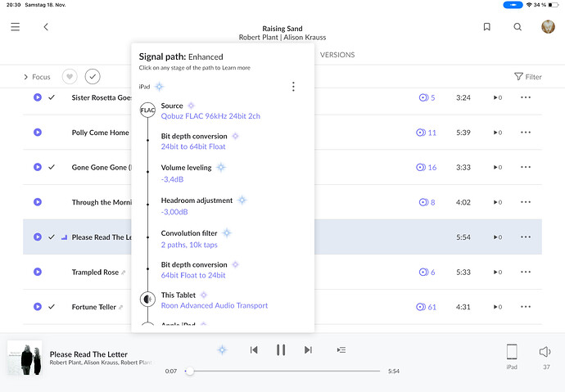Click the blue screen recording status pill
565x392 pixels.
[513, 5]
